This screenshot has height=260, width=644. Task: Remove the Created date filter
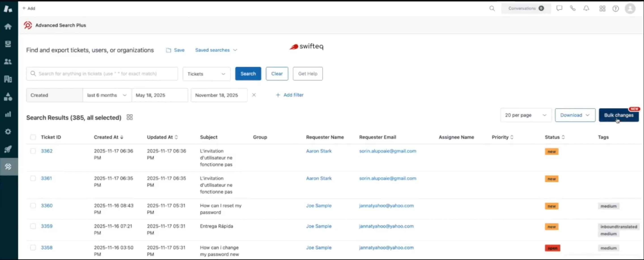point(254,95)
